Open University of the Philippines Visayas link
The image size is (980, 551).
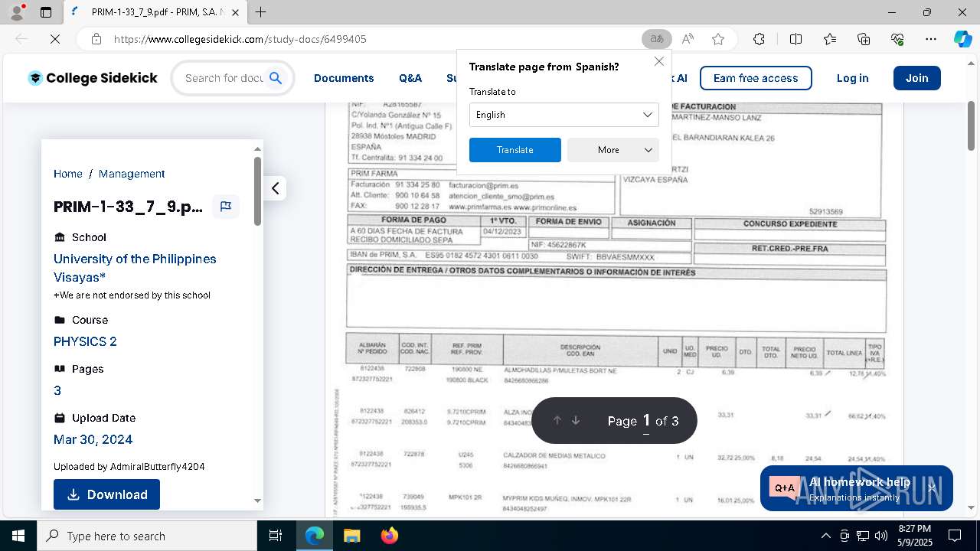135,268
